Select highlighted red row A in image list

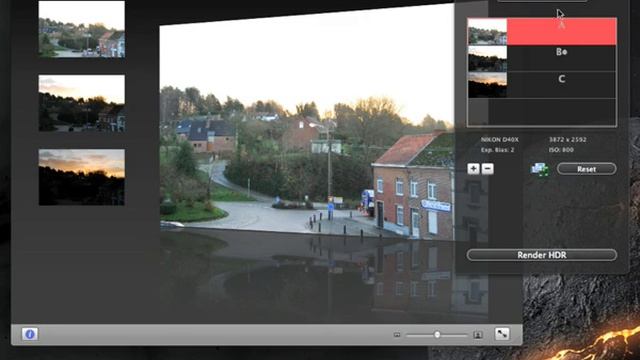(x=542, y=31)
